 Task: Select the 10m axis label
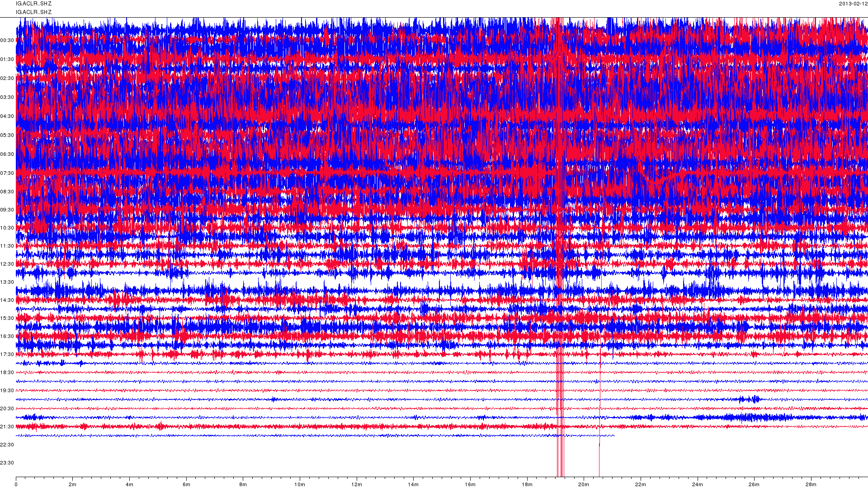pyautogui.click(x=300, y=485)
